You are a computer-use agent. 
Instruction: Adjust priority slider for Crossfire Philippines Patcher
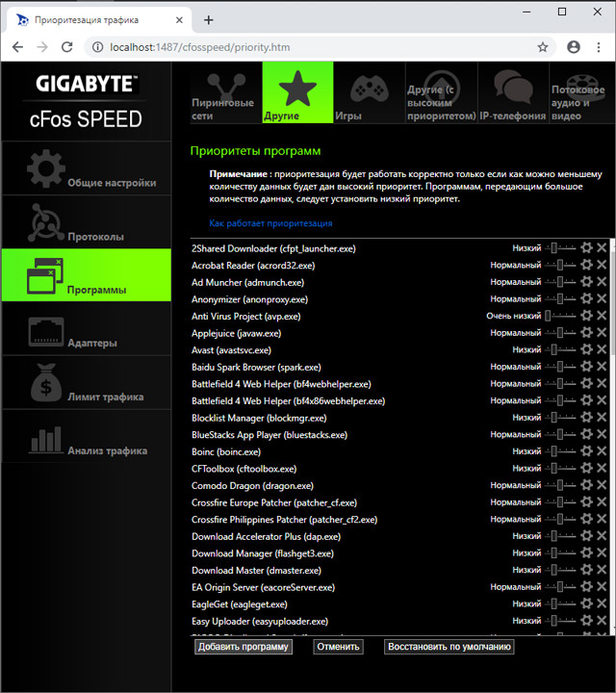pyautogui.click(x=560, y=519)
